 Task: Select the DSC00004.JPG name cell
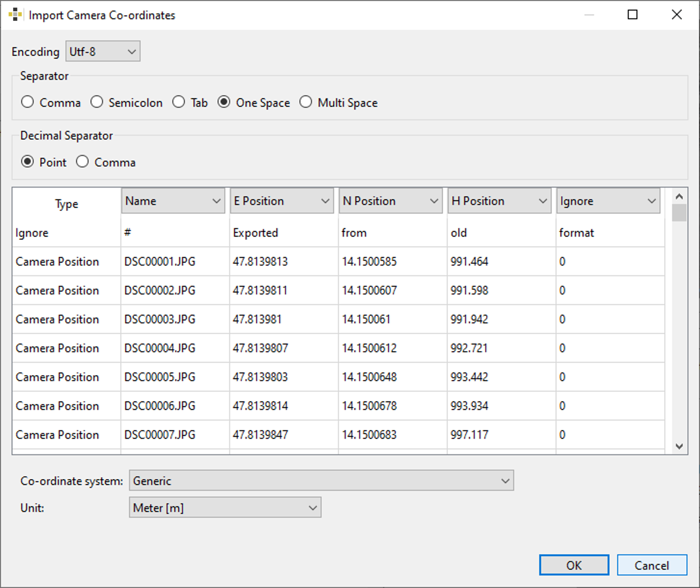click(175, 348)
